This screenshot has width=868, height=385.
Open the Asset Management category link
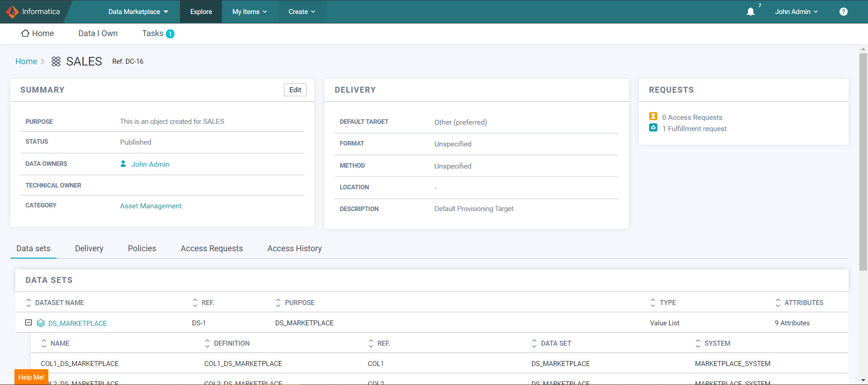point(151,206)
